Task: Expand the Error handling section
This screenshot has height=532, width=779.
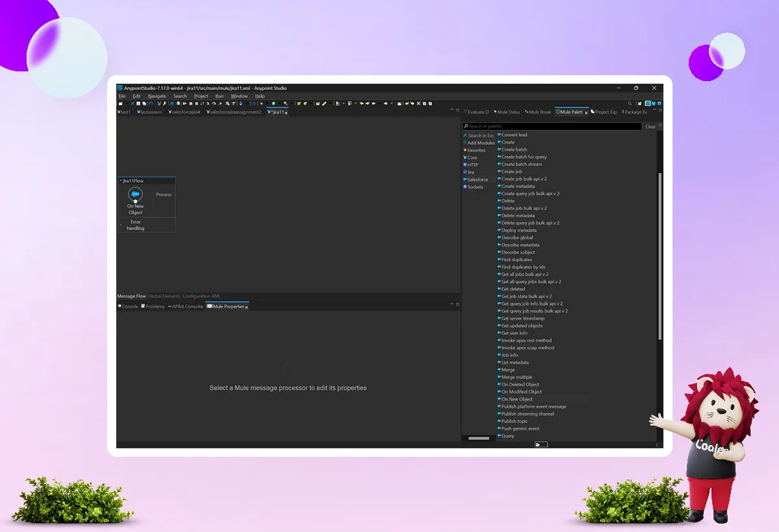Action: pos(120,225)
